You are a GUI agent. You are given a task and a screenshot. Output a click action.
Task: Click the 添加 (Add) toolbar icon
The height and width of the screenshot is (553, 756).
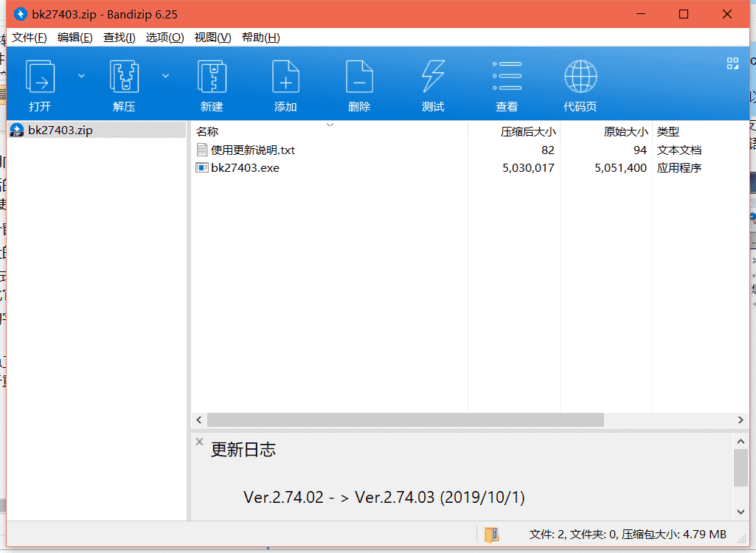[285, 76]
